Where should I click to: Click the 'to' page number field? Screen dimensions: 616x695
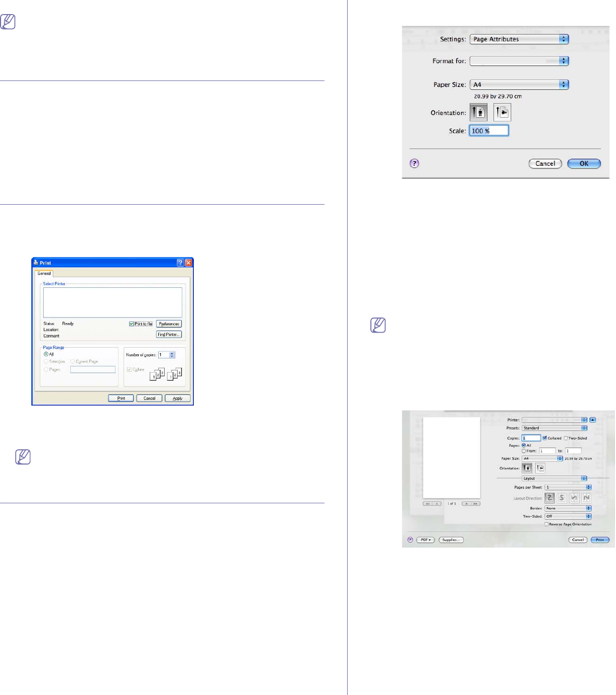tap(573, 451)
